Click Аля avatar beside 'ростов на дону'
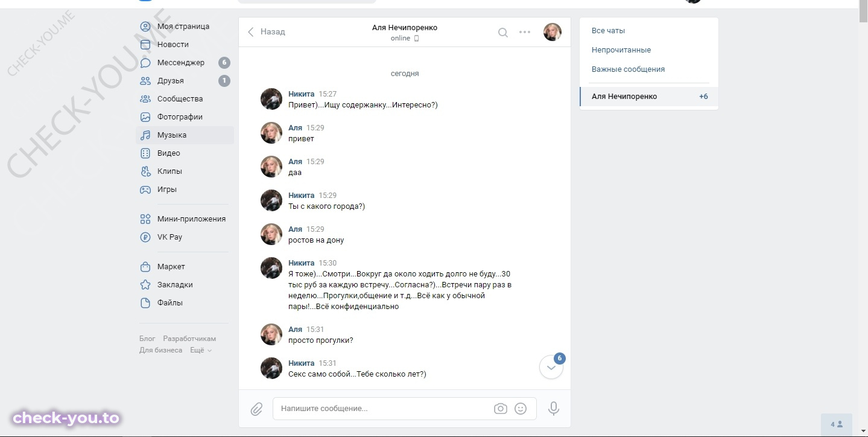The width and height of the screenshot is (868, 437). tap(271, 234)
